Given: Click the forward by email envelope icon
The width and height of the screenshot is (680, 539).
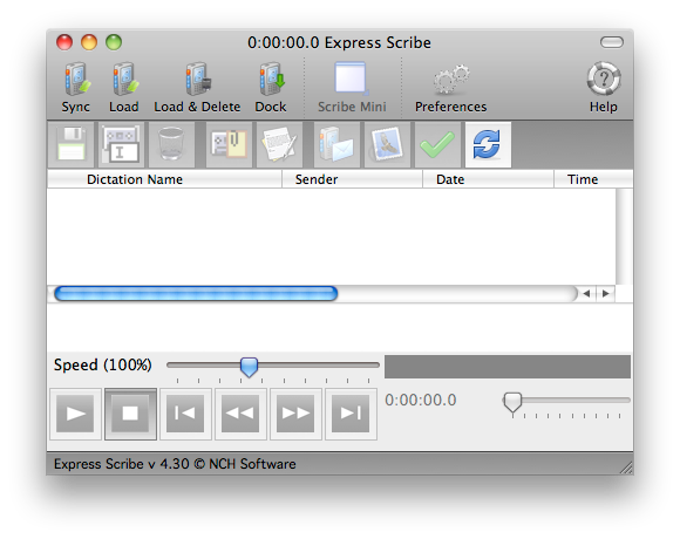Looking at the screenshot, I should (337, 145).
